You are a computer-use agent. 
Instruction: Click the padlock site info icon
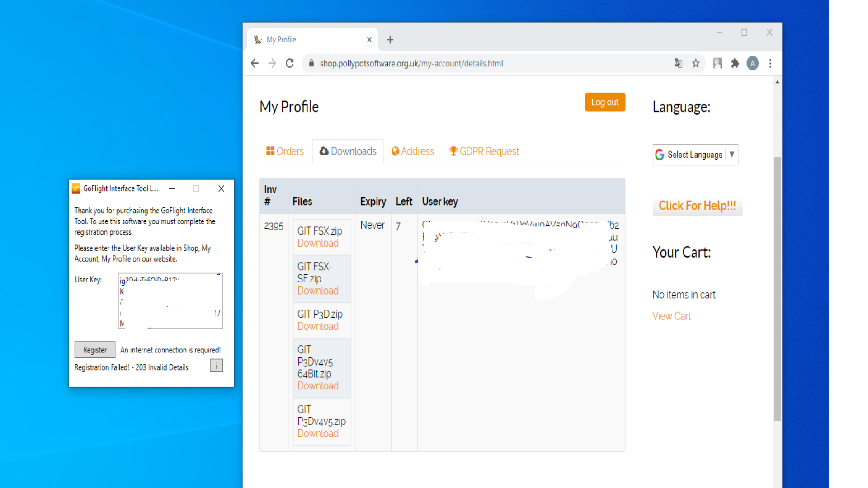[x=311, y=63]
